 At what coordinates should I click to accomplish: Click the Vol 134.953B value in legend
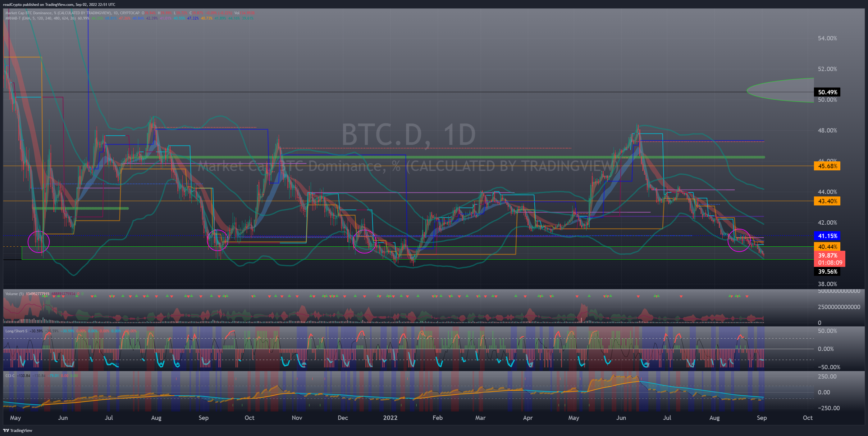click(x=244, y=13)
